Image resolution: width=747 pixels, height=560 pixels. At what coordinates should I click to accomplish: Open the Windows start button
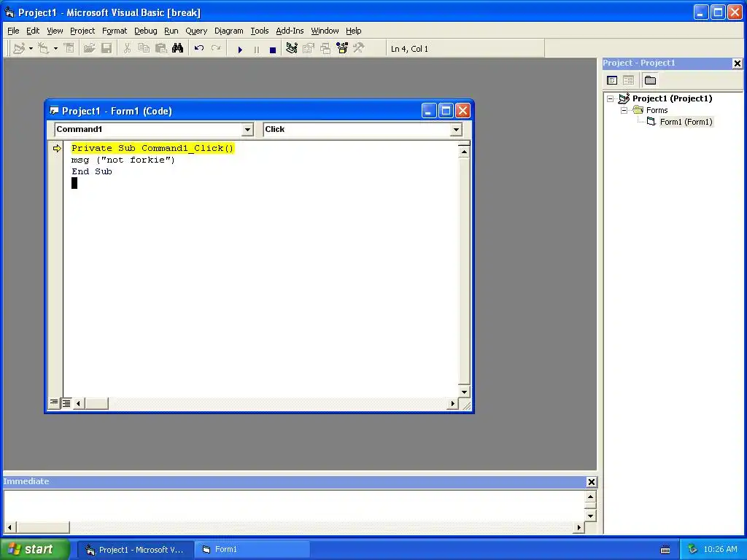[x=35, y=549]
